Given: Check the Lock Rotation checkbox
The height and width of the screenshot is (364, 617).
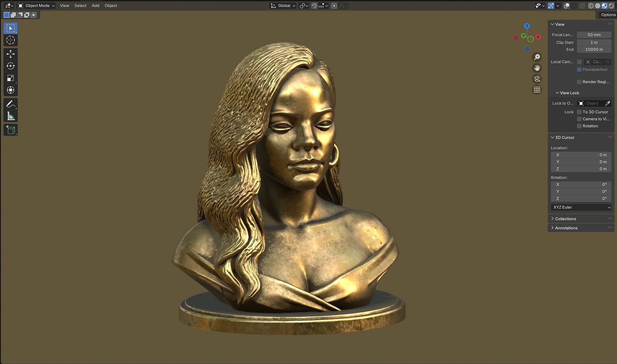Looking at the screenshot, I should tap(579, 126).
